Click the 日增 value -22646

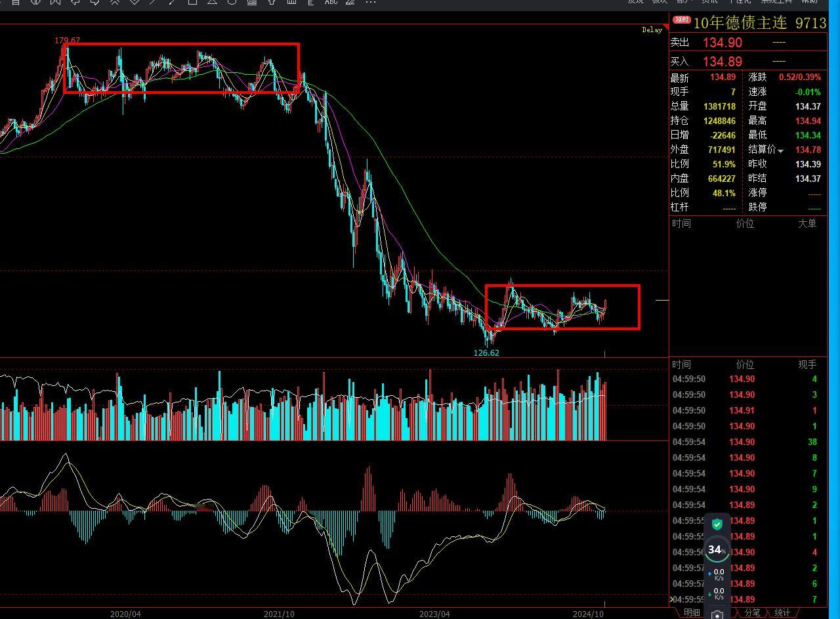click(x=723, y=135)
